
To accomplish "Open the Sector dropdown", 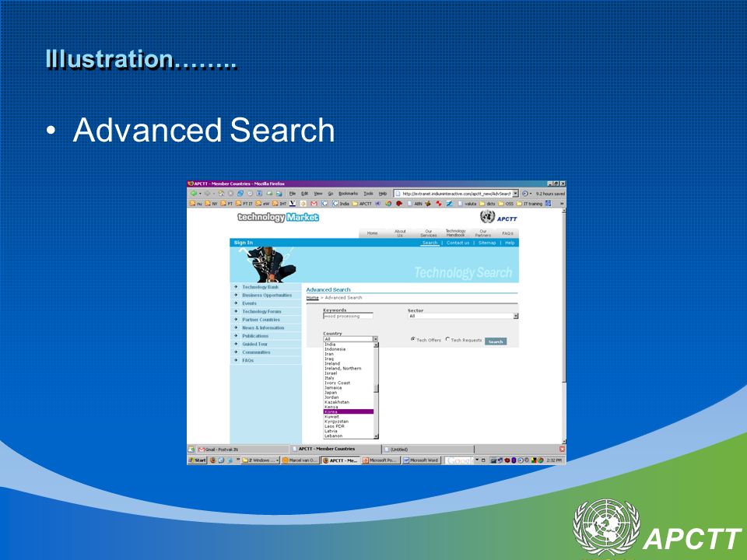I will [462, 316].
